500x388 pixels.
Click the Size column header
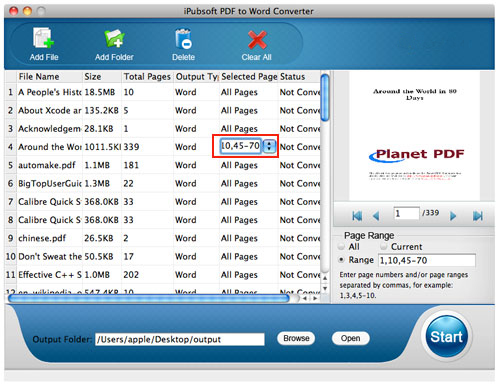coord(102,77)
